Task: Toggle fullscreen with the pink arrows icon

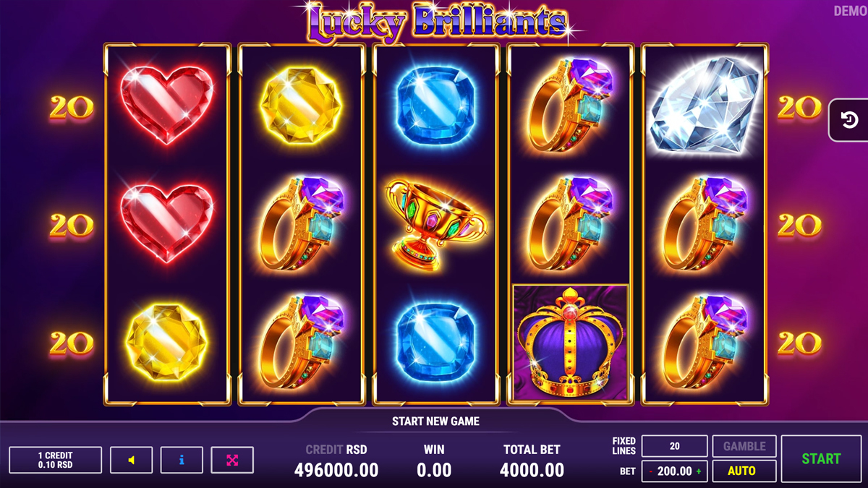Action: (x=232, y=460)
